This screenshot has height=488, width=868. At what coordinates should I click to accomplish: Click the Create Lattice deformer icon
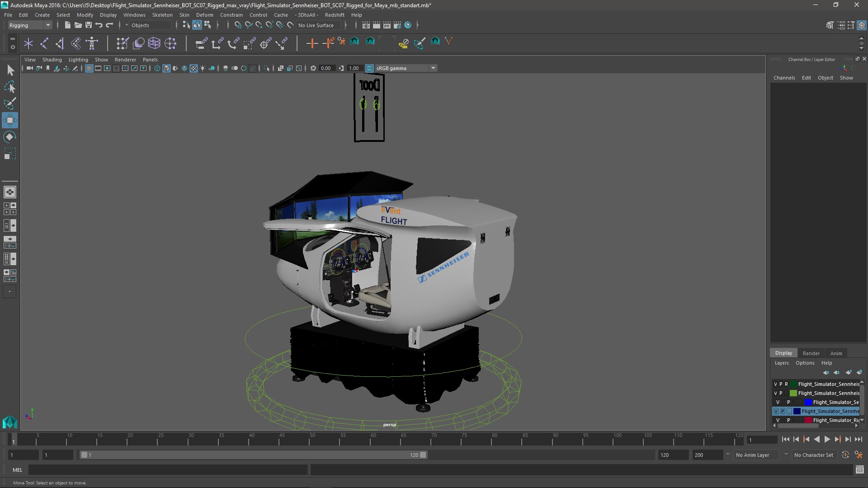[154, 43]
